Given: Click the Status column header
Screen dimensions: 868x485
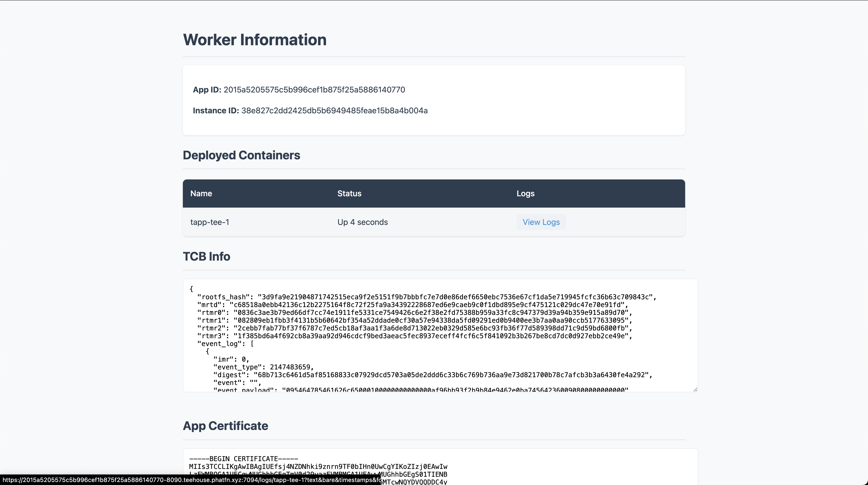Looking at the screenshot, I should coord(349,193).
